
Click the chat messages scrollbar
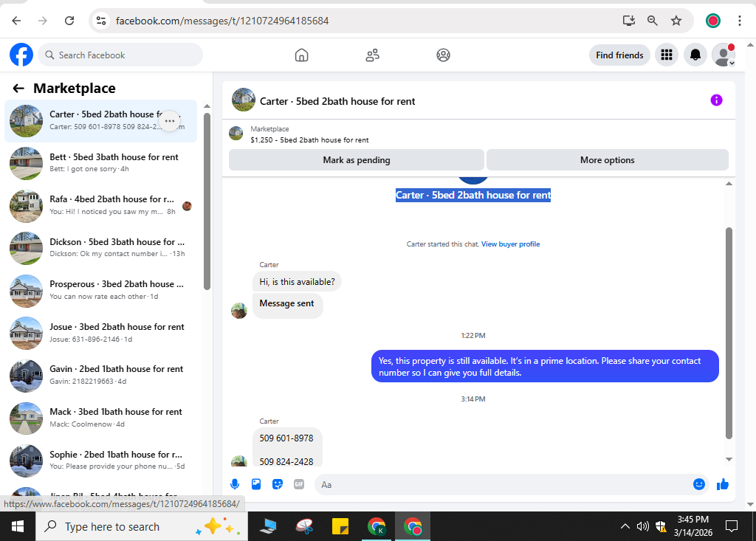(729, 333)
